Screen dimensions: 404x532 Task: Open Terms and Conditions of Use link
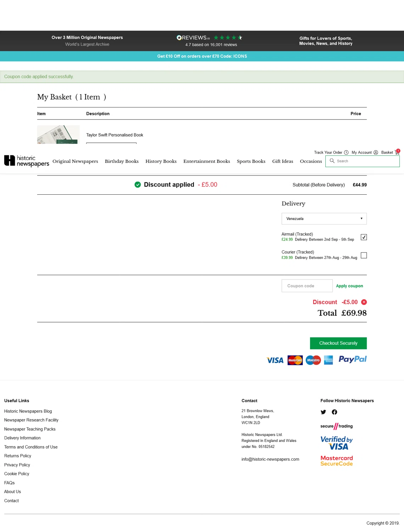click(31, 447)
